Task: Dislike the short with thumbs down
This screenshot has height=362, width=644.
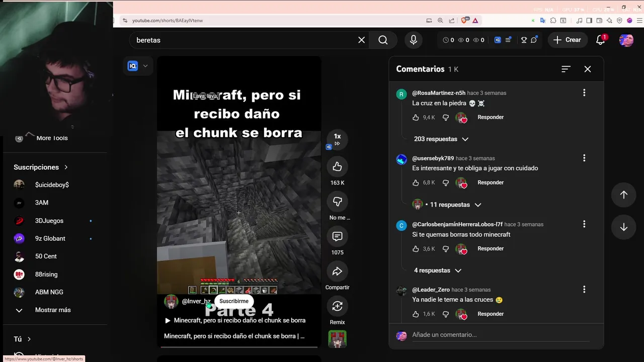Action: (x=337, y=202)
